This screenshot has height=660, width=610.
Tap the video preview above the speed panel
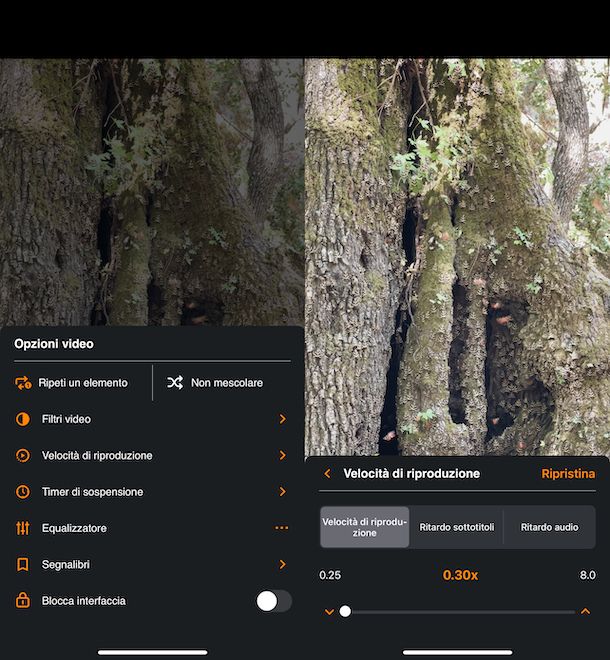[457, 257]
